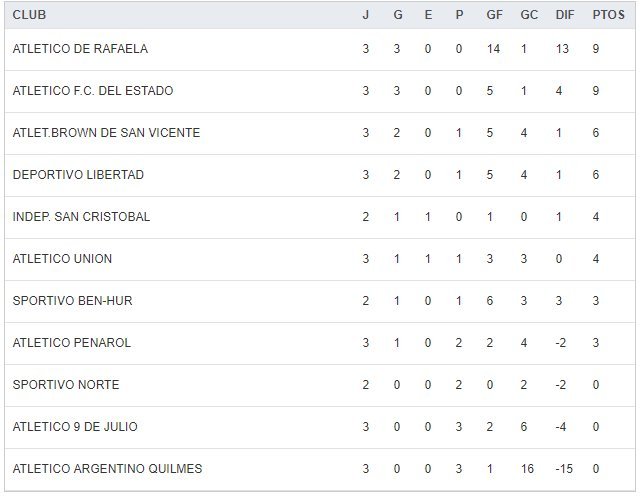Click the CLUB column header
The image size is (640, 498).
point(29,15)
